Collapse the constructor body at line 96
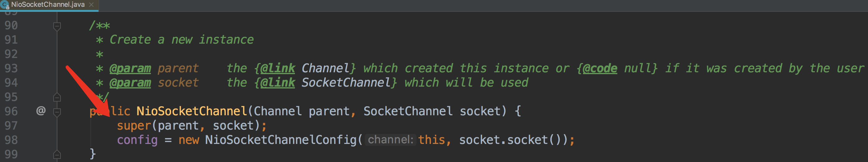 [57, 112]
